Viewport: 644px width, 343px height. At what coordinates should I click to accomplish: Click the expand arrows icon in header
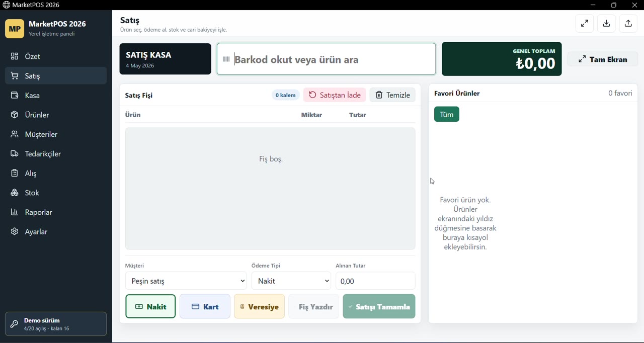pyautogui.click(x=585, y=24)
